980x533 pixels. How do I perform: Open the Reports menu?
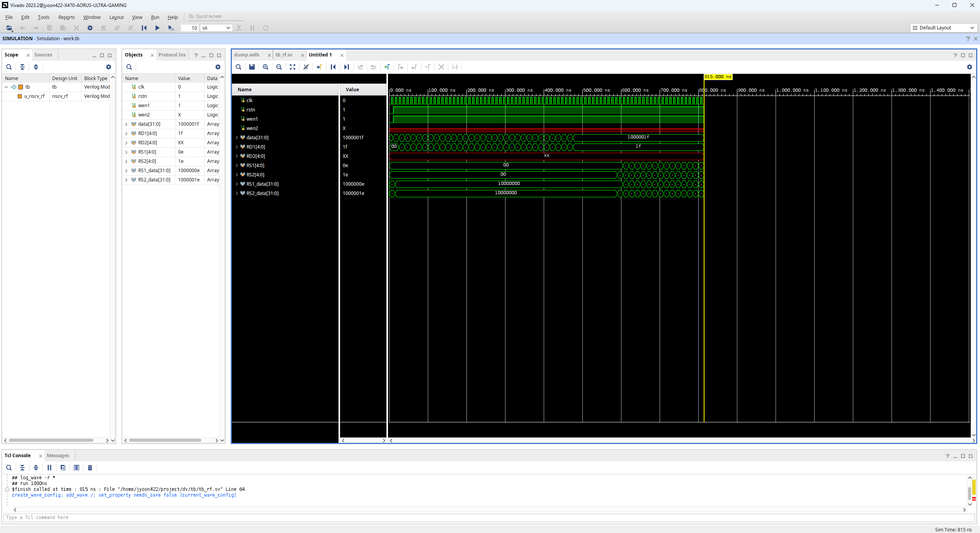point(66,17)
